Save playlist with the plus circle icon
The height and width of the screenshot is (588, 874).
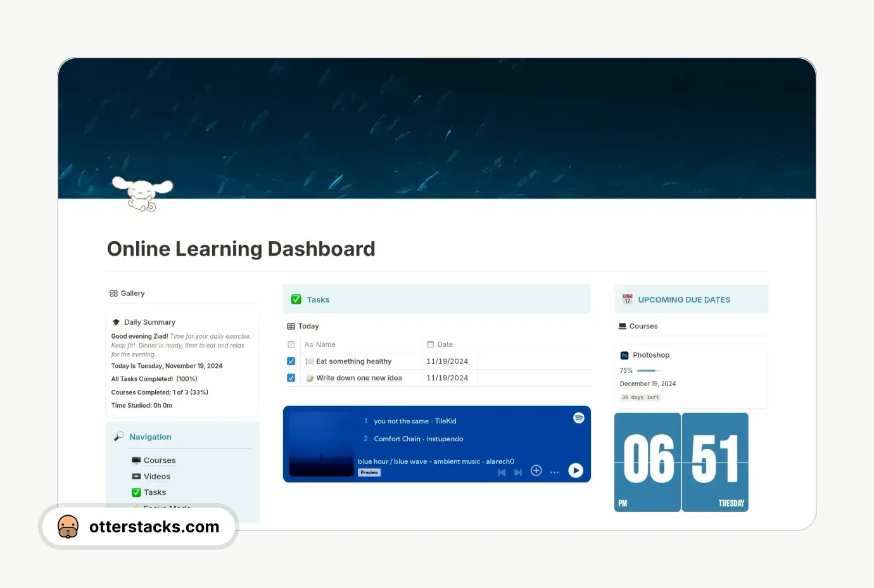(x=536, y=470)
